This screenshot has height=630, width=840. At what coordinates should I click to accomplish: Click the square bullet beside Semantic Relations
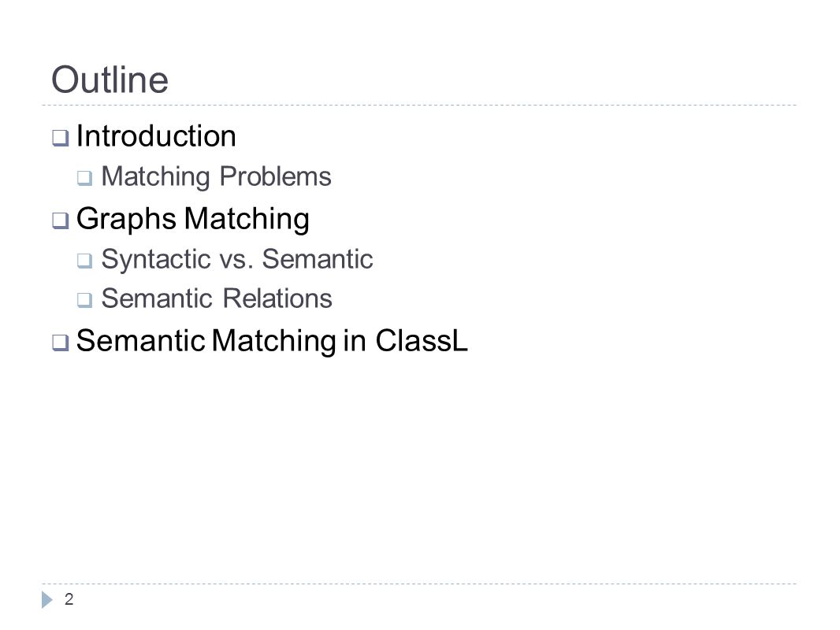tap(84, 300)
